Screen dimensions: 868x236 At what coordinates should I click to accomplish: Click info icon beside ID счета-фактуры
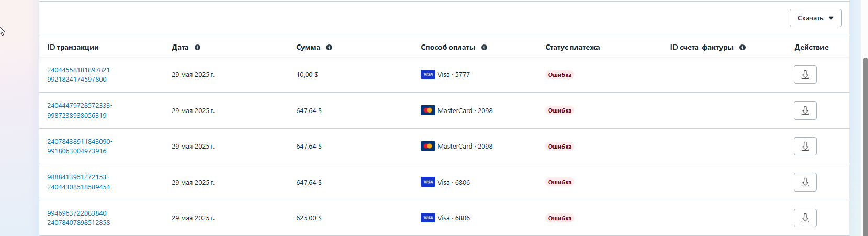pos(742,47)
